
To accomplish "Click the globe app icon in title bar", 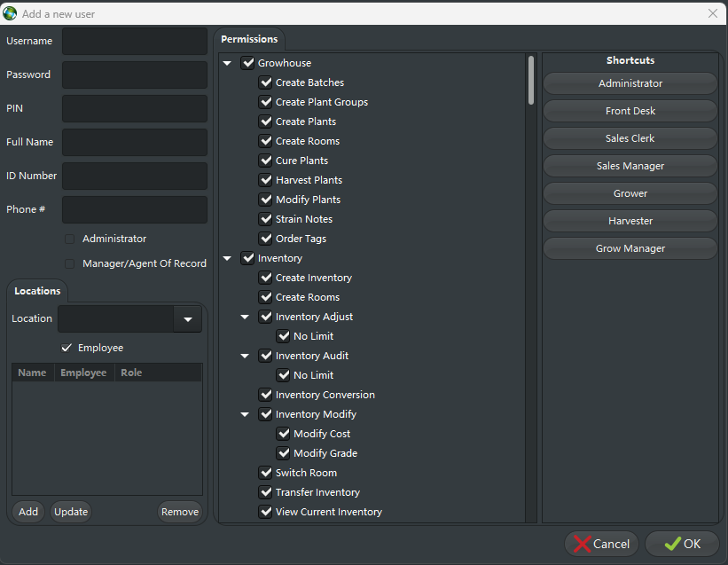I will (x=11, y=13).
